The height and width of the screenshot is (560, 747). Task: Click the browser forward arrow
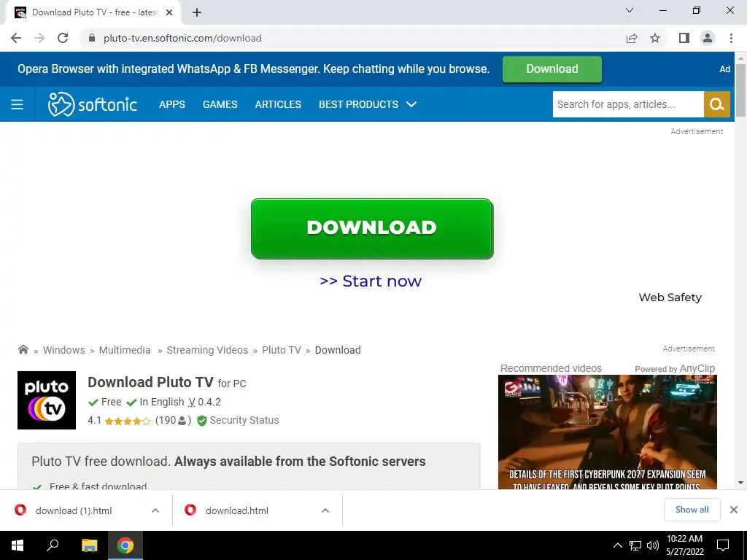tap(39, 38)
